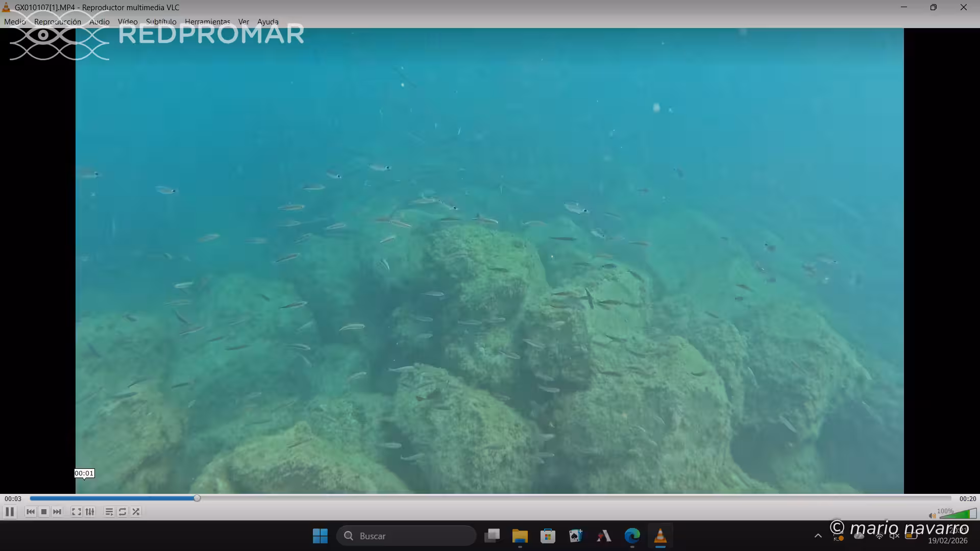Toggle loop repeat mode

[122, 512]
